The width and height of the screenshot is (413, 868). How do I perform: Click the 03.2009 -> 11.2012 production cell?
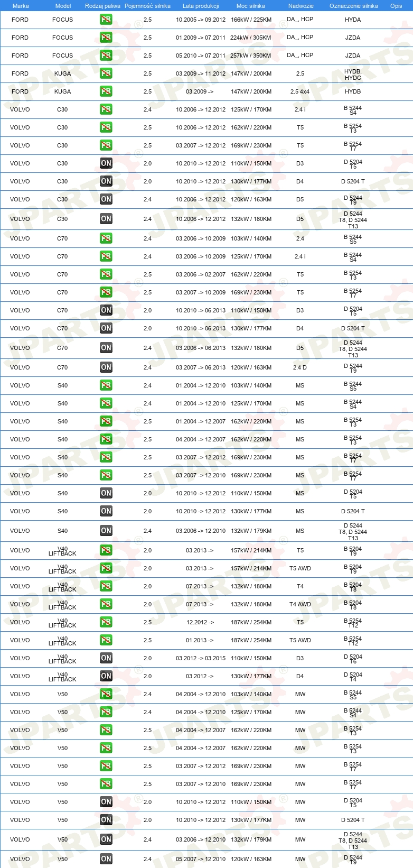pyautogui.click(x=201, y=73)
